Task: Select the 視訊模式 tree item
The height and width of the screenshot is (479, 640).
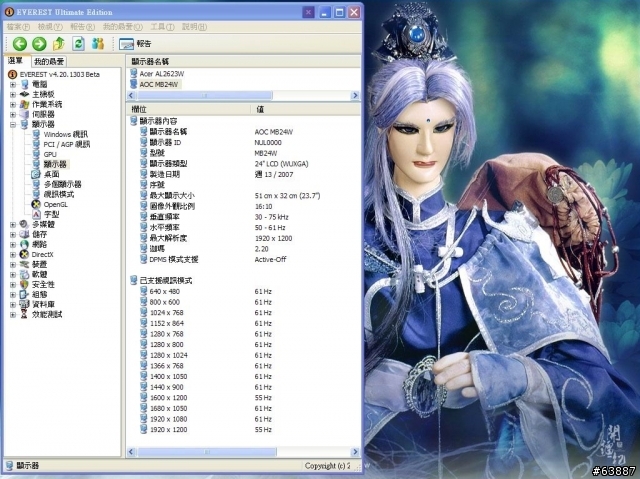Action: click(x=59, y=194)
